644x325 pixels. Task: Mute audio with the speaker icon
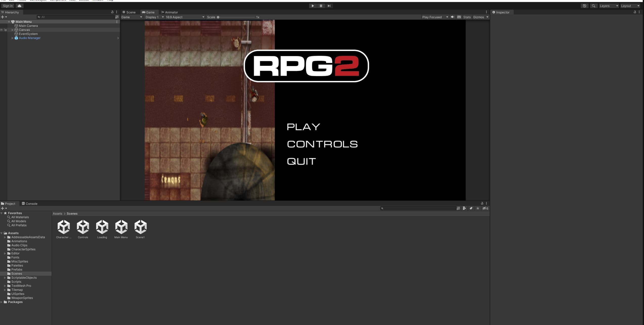click(x=452, y=17)
